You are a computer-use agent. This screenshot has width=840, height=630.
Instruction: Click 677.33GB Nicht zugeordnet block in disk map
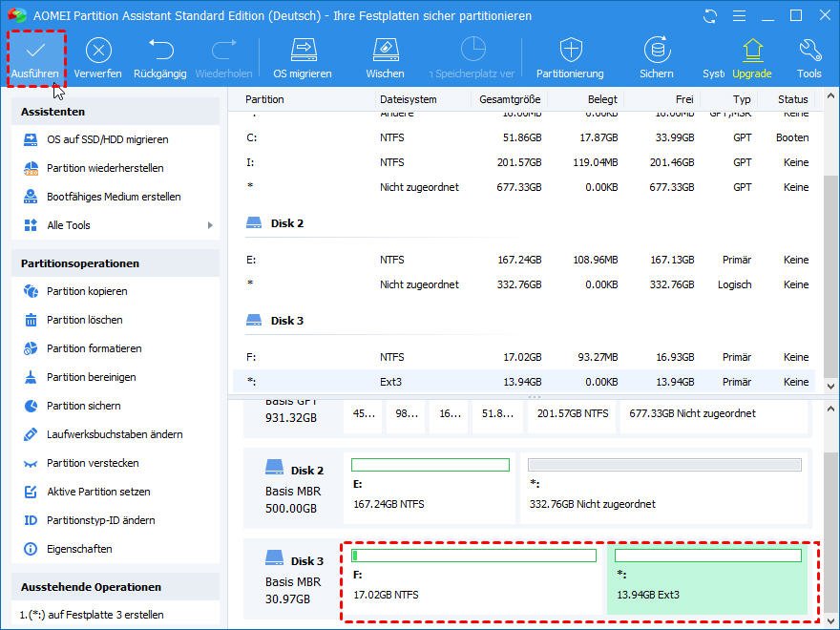tap(714, 415)
